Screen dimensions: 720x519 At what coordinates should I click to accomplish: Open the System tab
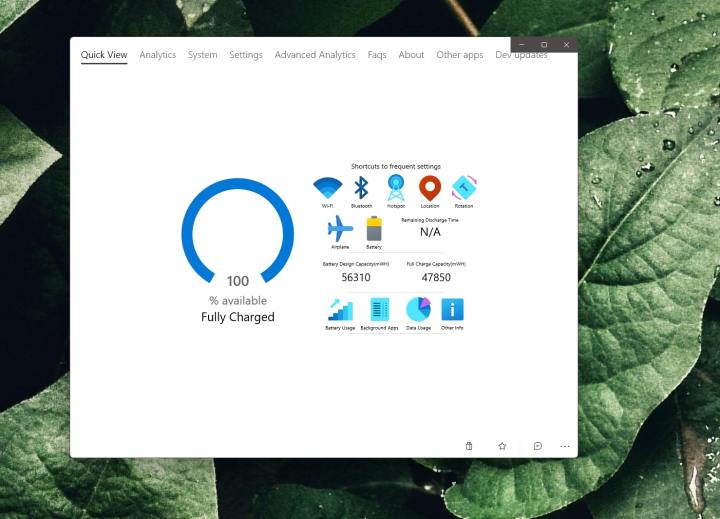(x=202, y=55)
